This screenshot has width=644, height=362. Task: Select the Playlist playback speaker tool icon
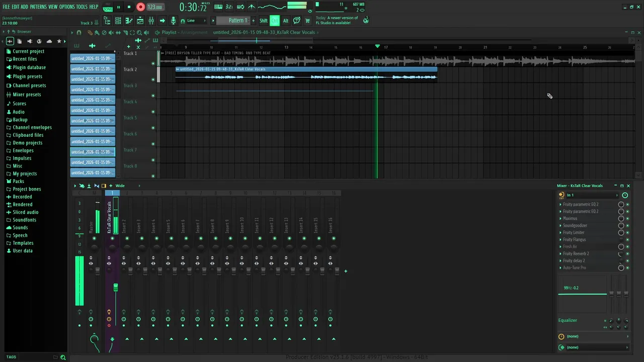(x=146, y=33)
